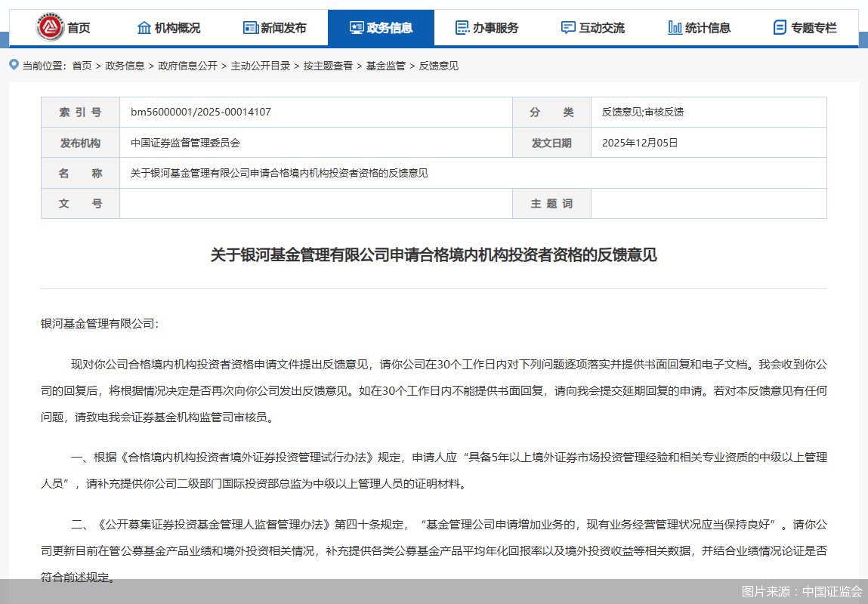Select the document icon beside 办事服务
Image resolution: width=868 pixels, height=604 pixels.
pos(462,27)
